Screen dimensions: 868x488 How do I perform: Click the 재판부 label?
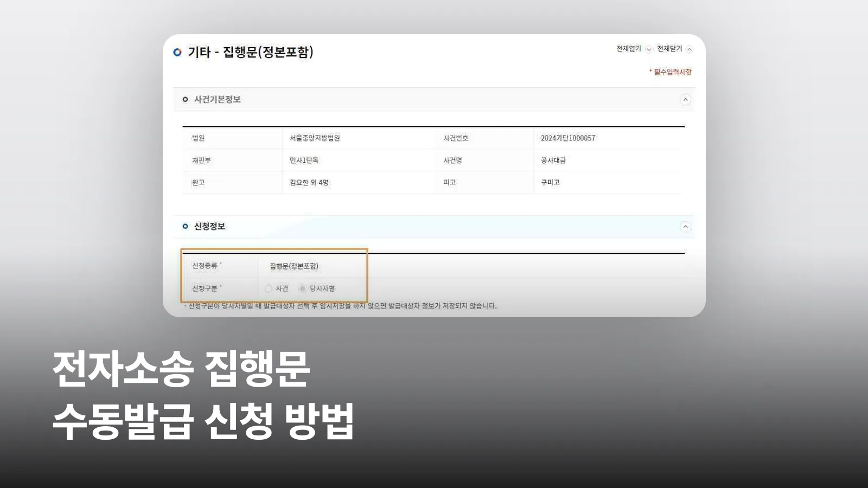[201, 160]
